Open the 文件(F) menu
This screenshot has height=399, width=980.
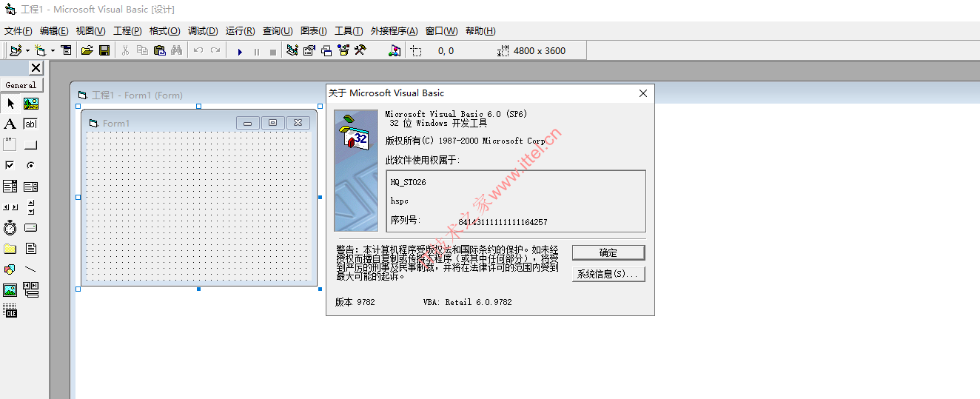pos(19,31)
